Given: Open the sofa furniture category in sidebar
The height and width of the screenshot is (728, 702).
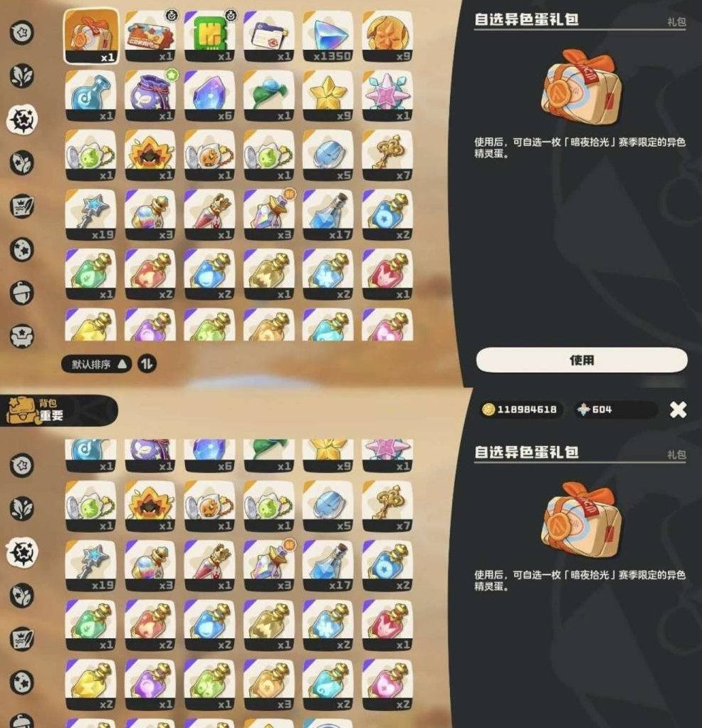Looking at the screenshot, I should click(x=22, y=336).
